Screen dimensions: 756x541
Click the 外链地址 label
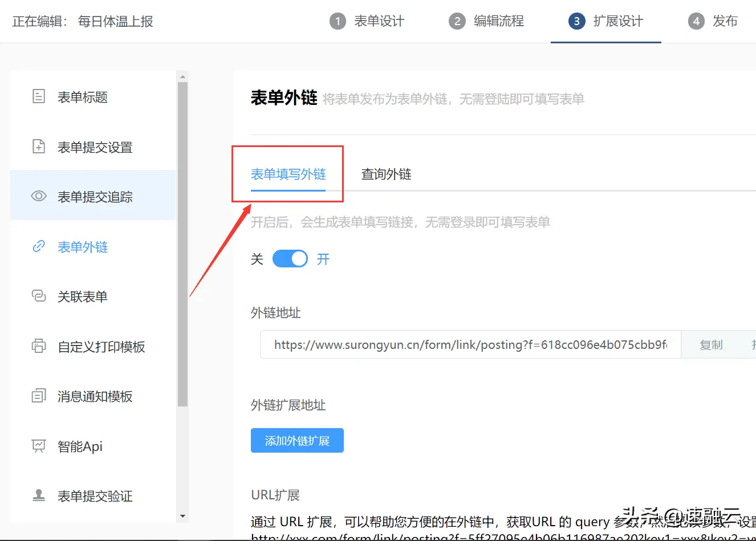pyautogui.click(x=275, y=312)
